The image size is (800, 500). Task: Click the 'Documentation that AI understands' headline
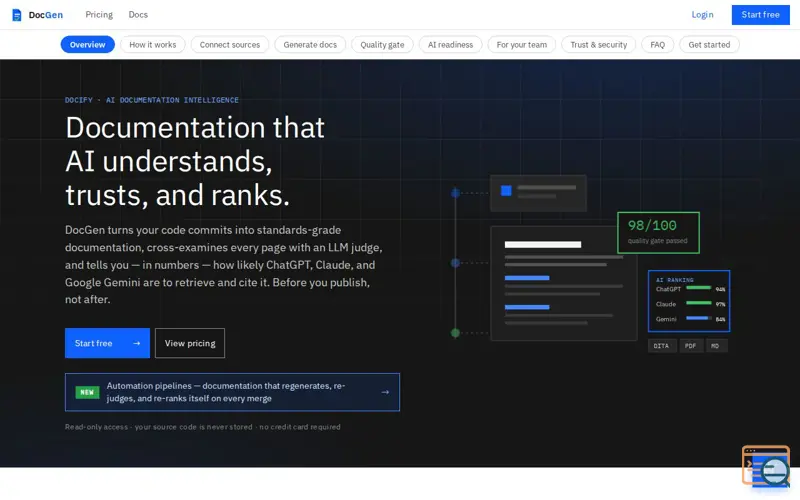tap(195, 161)
